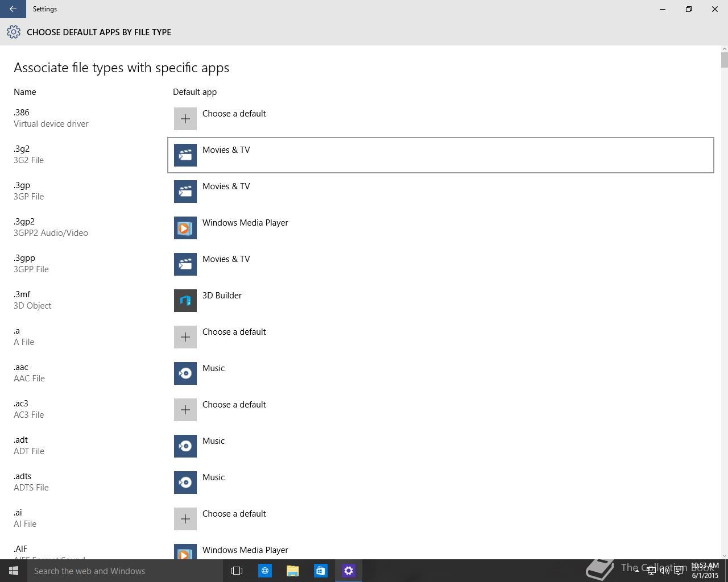Screen dimensions: 728x582
Task: Change the .3g2 default from Movies & TV
Action: point(441,155)
